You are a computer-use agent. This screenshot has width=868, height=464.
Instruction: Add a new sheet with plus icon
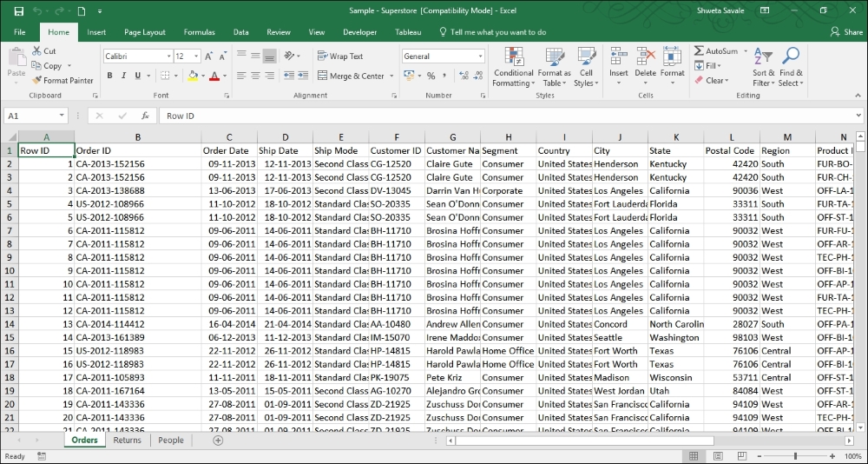tap(218, 441)
